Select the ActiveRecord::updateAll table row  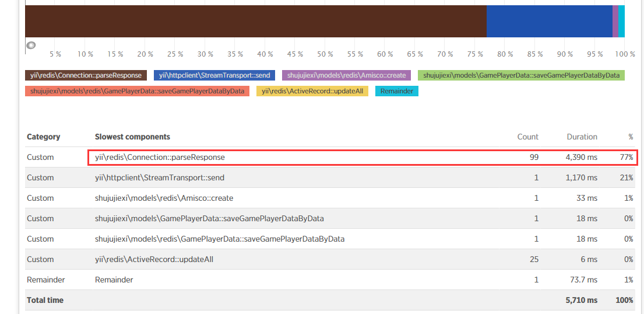[x=154, y=259]
